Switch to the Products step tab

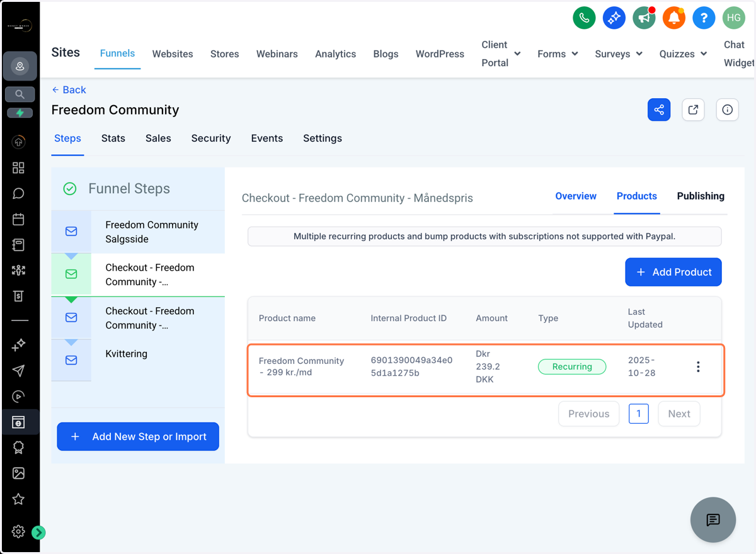pyautogui.click(x=637, y=196)
